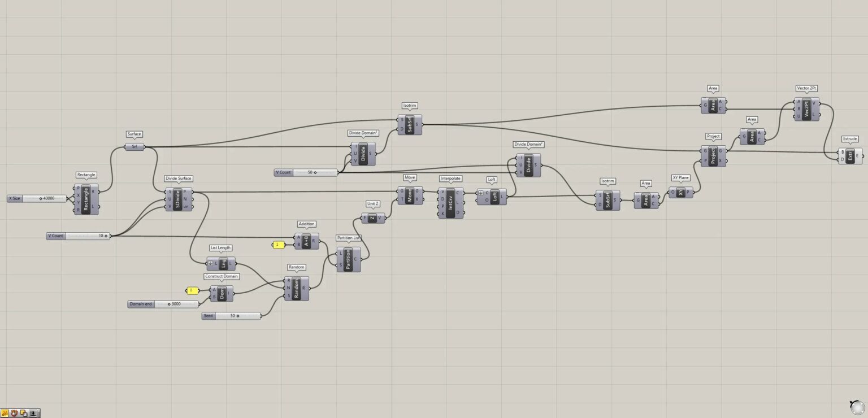Select the Random component node
The height and width of the screenshot is (418, 868).
297,288
